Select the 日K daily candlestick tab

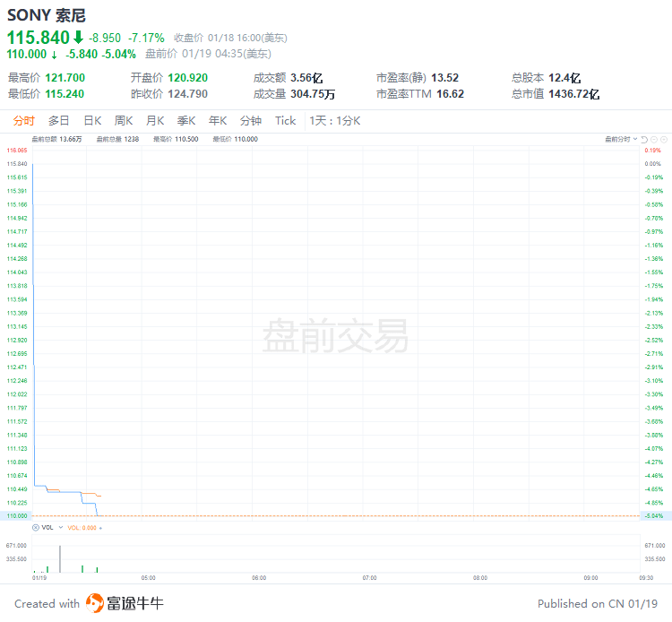click(x=92, y=121)
